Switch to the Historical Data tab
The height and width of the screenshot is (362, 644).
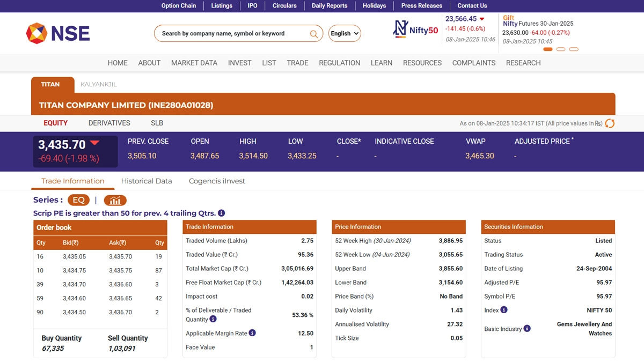point(147,181)
